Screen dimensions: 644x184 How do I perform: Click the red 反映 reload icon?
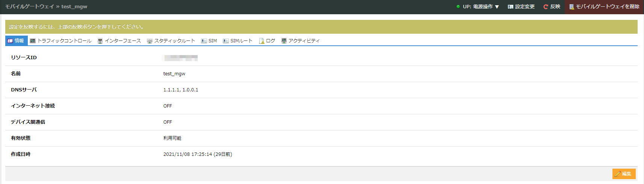click(x=546, y=7)
